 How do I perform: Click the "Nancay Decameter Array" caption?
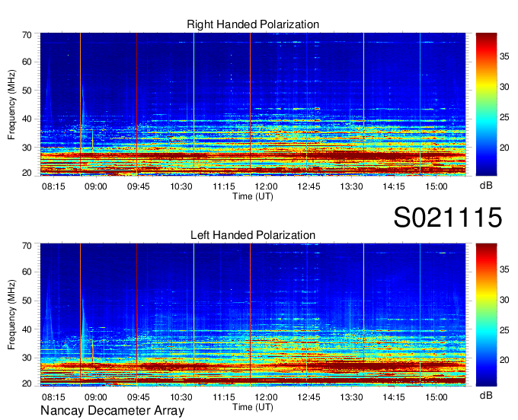tap(112, 411)
